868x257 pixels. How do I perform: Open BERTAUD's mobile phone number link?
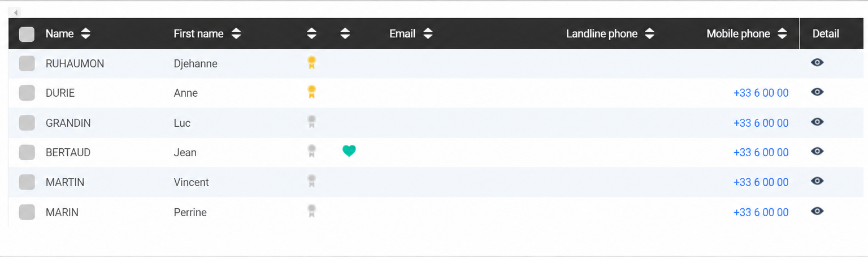click(761, 152)
